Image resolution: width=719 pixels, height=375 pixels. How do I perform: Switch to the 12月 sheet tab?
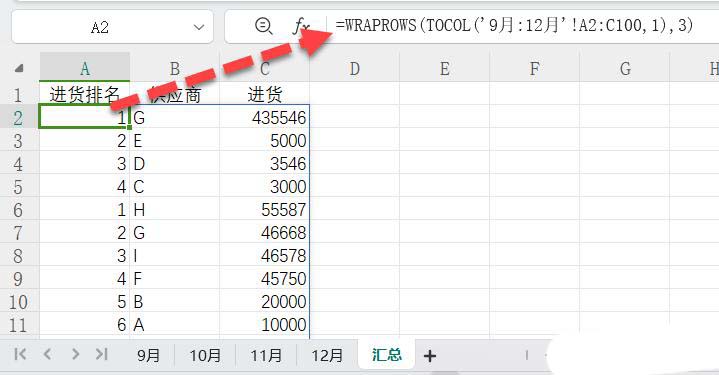tap(327, 355)
